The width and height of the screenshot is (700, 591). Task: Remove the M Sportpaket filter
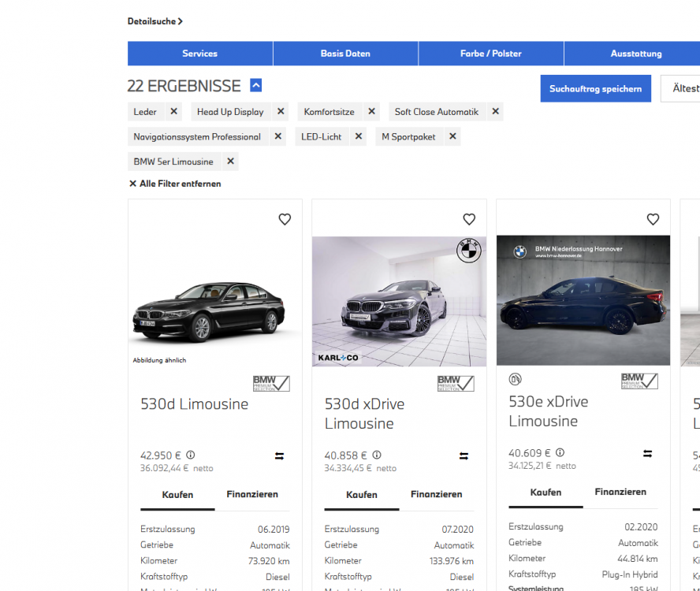click(452, 136)
